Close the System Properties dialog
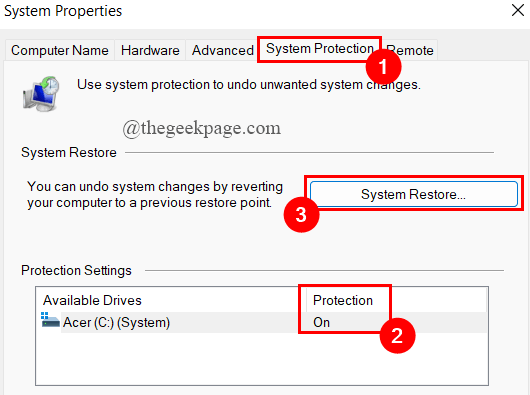This screenshot has height=395, width=530. [x=517, y=10]
